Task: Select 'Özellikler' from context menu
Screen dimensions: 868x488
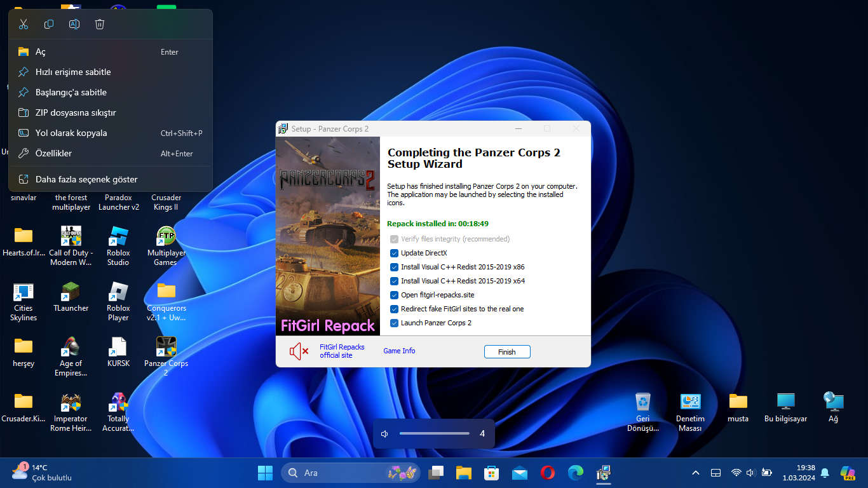Action: tap(53, 153)
